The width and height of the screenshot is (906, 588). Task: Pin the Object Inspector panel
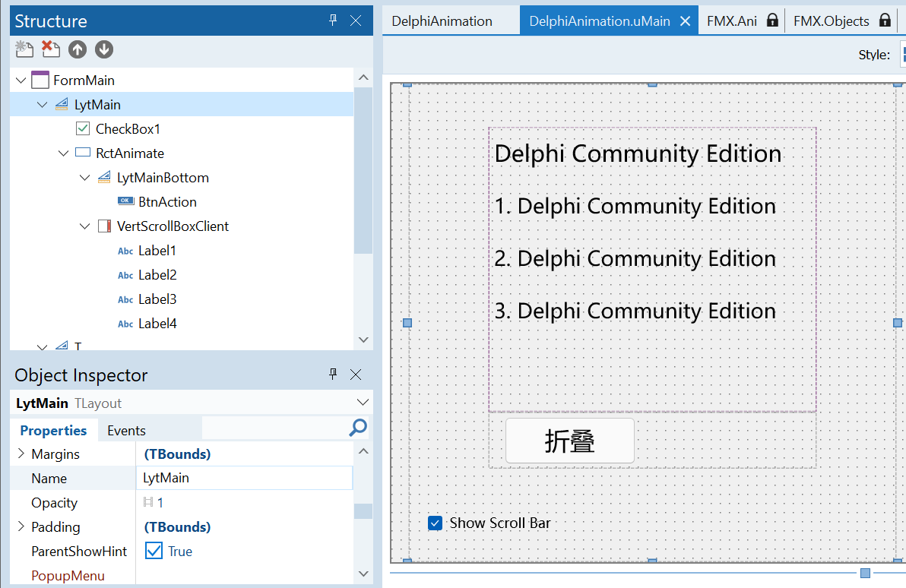(x=333, y=375)
